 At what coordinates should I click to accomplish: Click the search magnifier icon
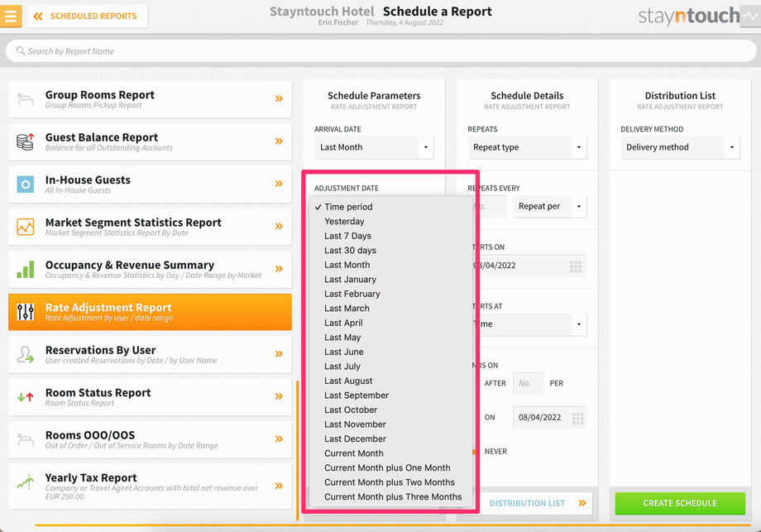[21, 50]
